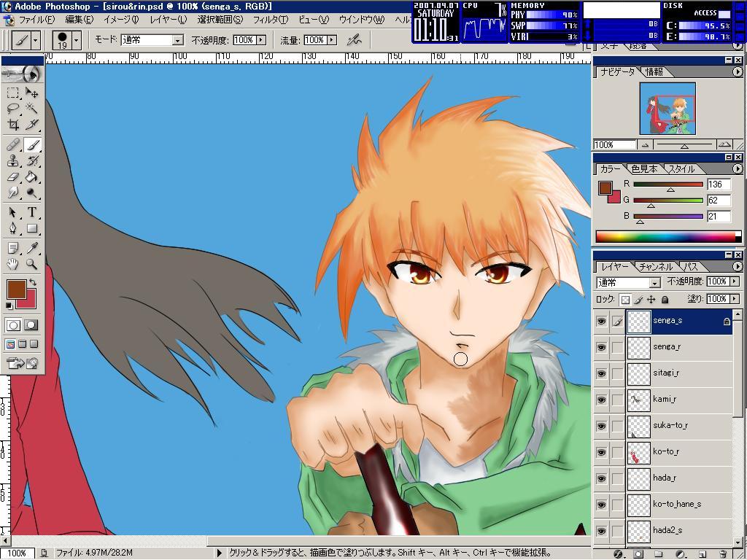Toggle lock transparent pixels
The image size is (747, 560).
(x=625, y=300)
